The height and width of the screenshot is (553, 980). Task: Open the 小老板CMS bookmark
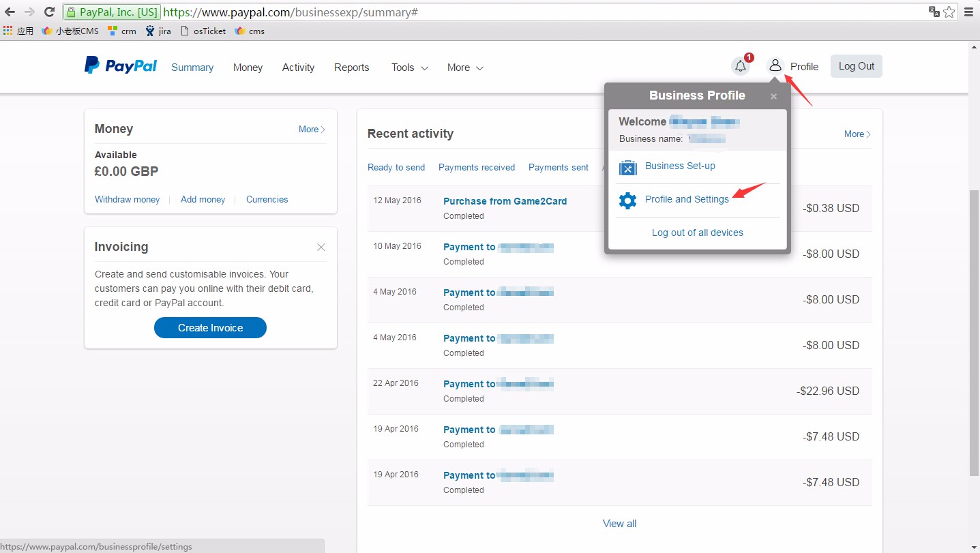click(x=70, y=31)
